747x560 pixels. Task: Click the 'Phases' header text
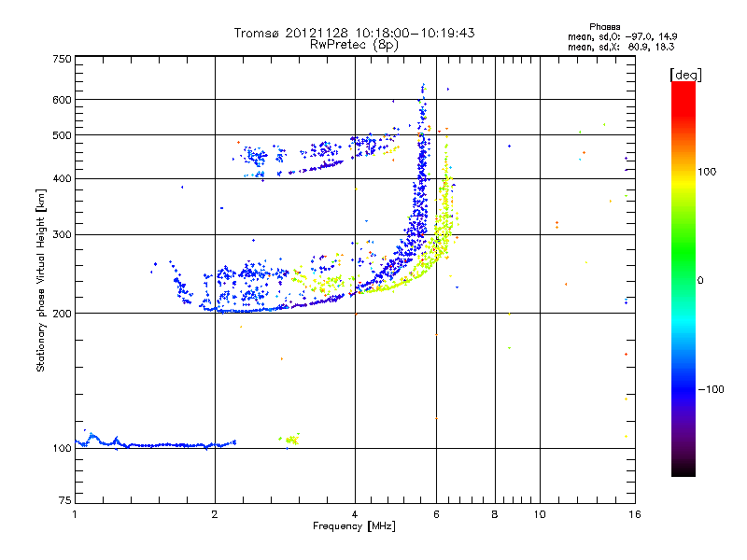click(x=604, y=27)
